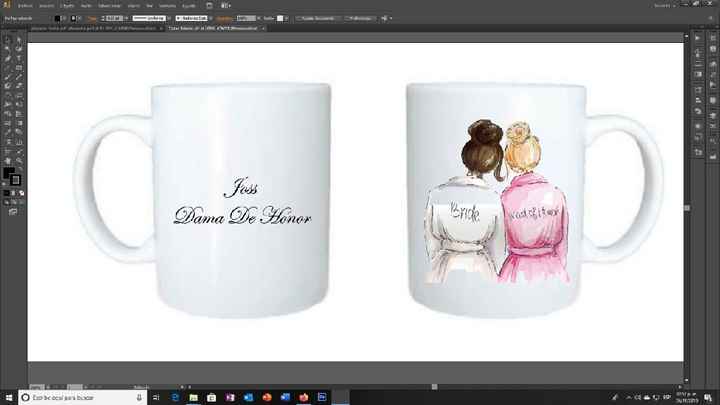Viewport: 720px width, 405px height.
Task: Click the Windows Start button
Action: [9, 397]
